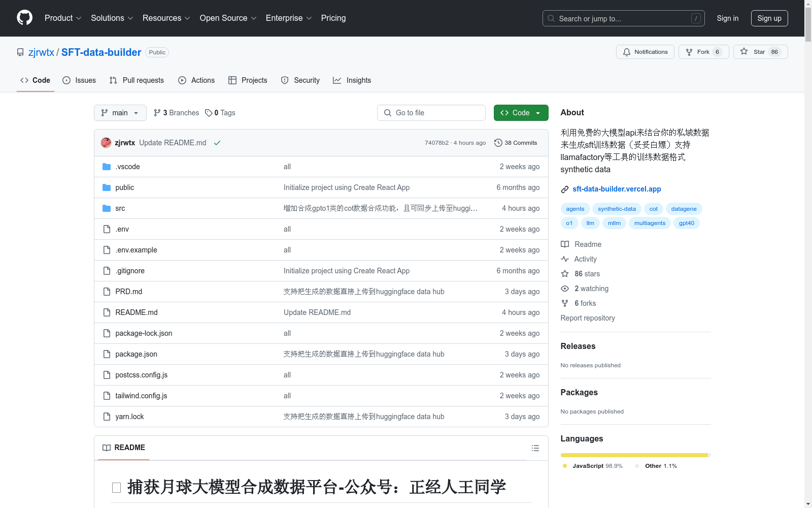
Task: Open the README outline list icon
Action: tap(535, 448)
